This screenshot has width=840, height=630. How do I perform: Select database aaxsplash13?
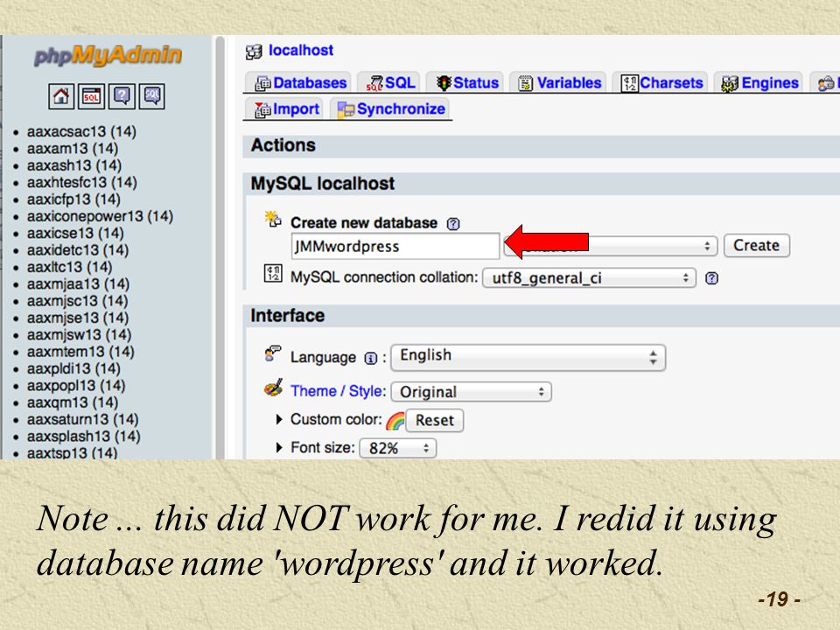pos(84,437)
